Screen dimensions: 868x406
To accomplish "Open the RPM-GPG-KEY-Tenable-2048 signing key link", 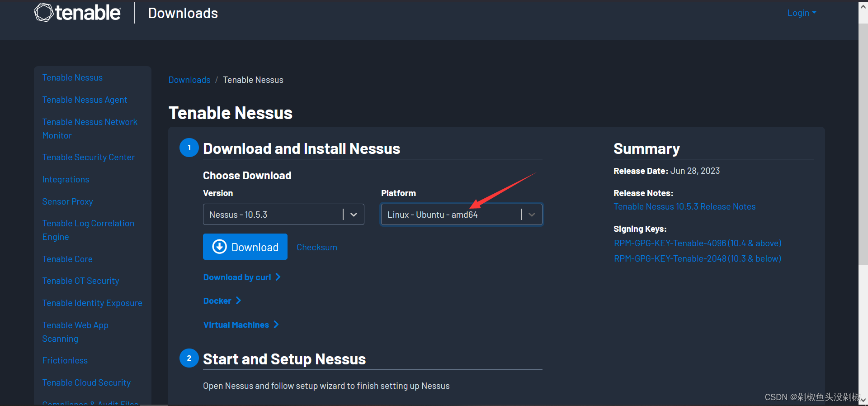I will click(698, 258).
